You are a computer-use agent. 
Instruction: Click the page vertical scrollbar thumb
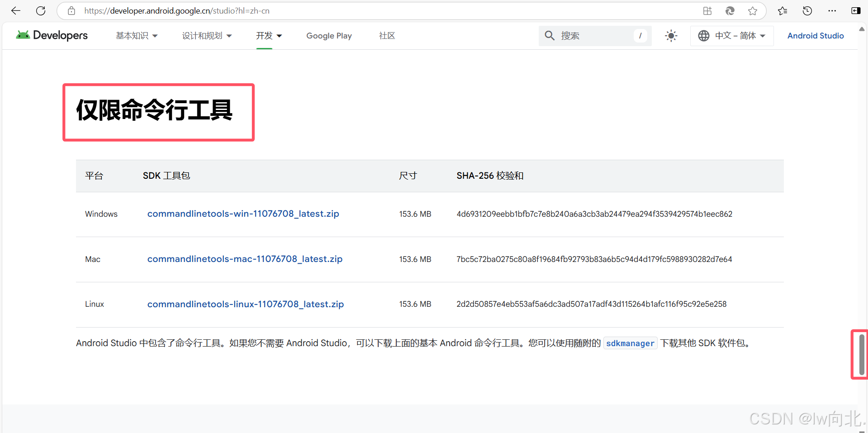(x=862, y=355)
